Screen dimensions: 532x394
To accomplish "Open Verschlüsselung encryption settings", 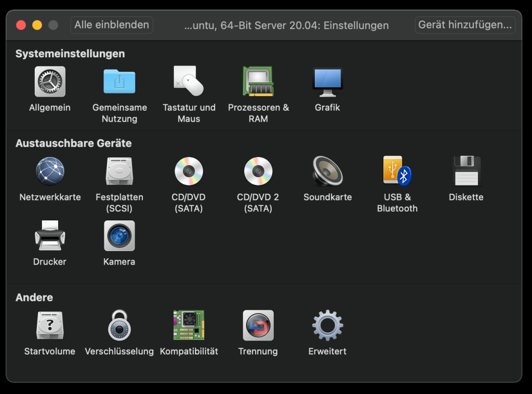I will [119, 325].
